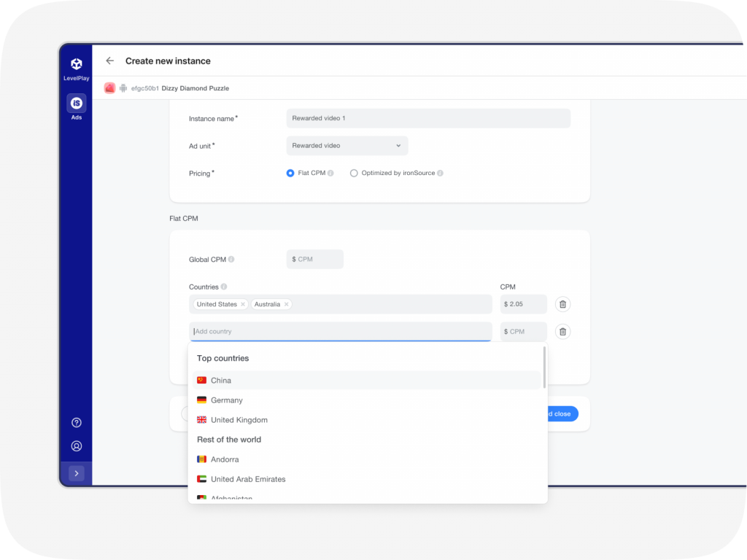
Task: Open the user account icon in sidebar
Action: click(77, 446)
